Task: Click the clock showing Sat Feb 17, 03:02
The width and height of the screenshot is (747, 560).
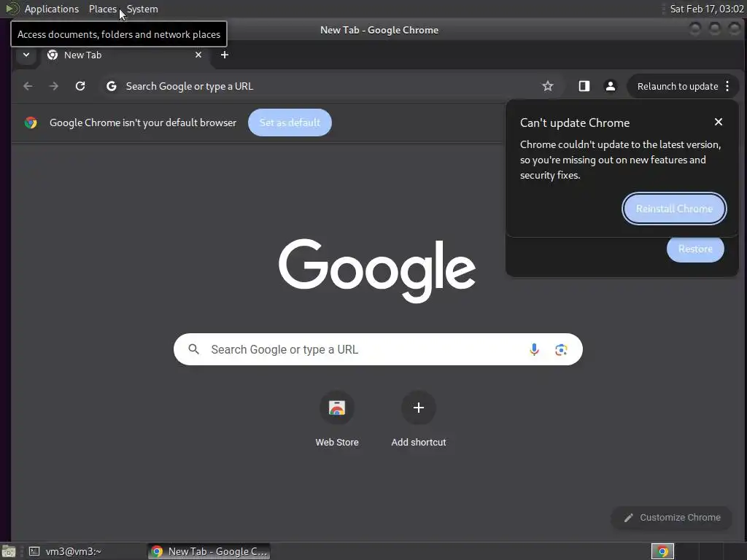Action: point(706,9)
